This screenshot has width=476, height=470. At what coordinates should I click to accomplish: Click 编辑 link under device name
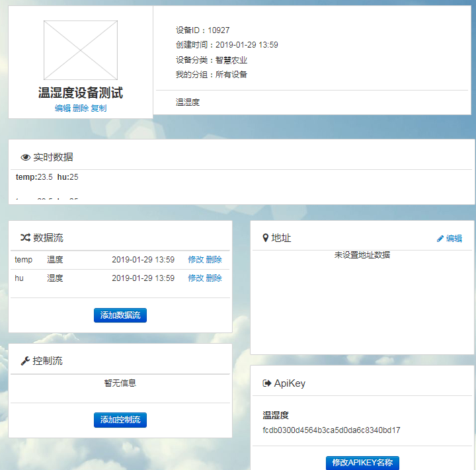[x=63, y=108]
